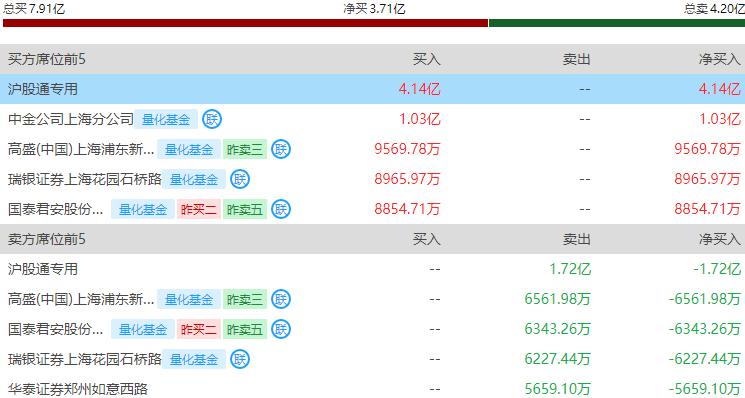Click the 净买入 column header in 买方席位前5
The image size is (745, 398).
pyautogui.click(x=719, y=59)
